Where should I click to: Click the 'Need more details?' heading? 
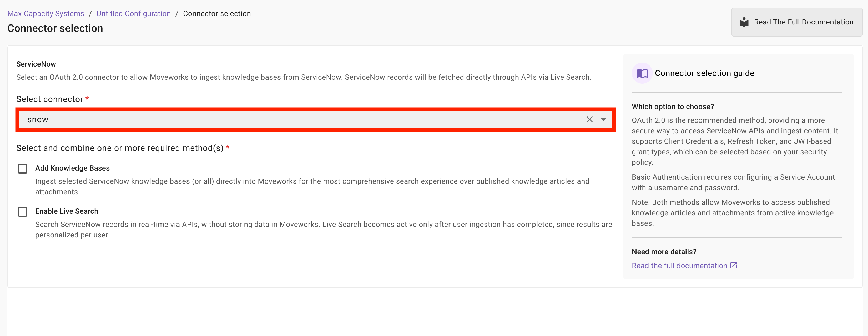[x=664, y=252]
